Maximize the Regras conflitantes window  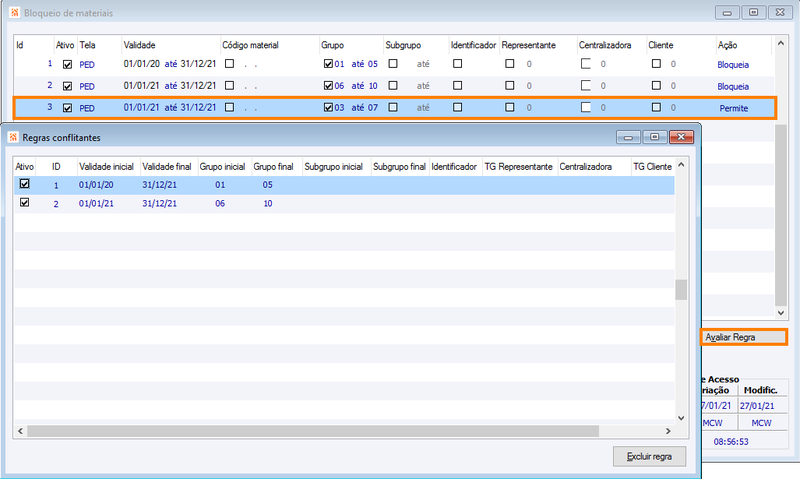pyautogui.click(x=655, y=137)
